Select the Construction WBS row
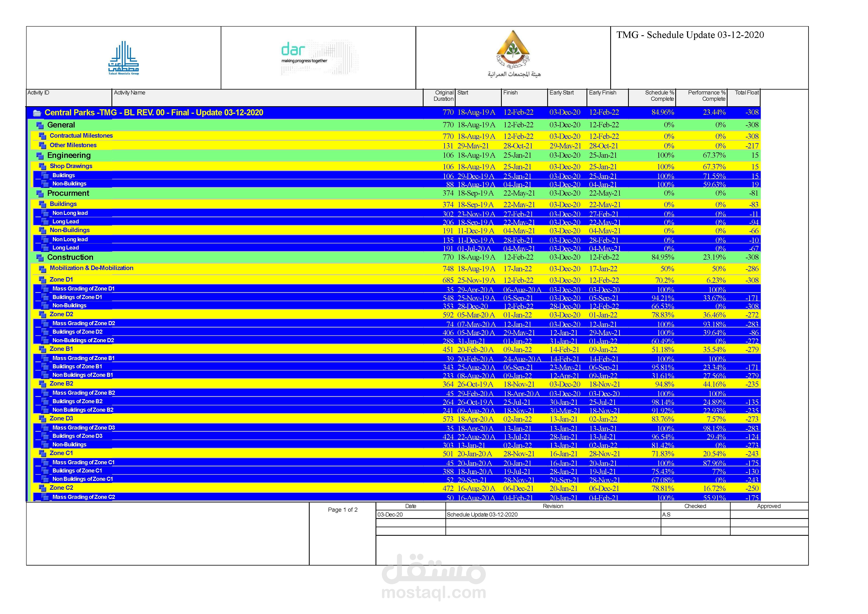 click(70, 257)
